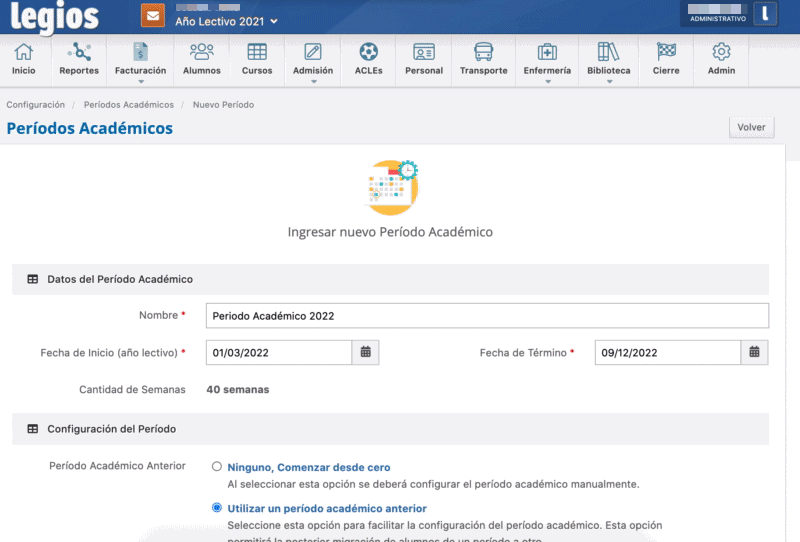
Task: Open the Transporte bus icon
Action: click(x=483, y=59)
